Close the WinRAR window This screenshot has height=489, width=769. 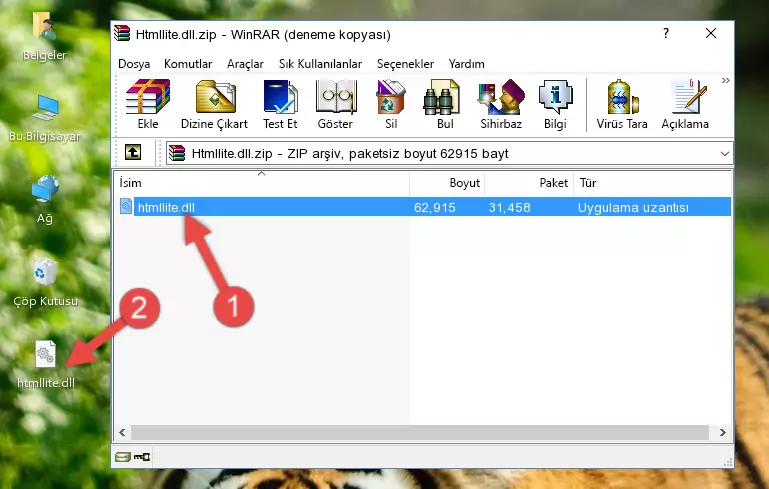[711, 33]
